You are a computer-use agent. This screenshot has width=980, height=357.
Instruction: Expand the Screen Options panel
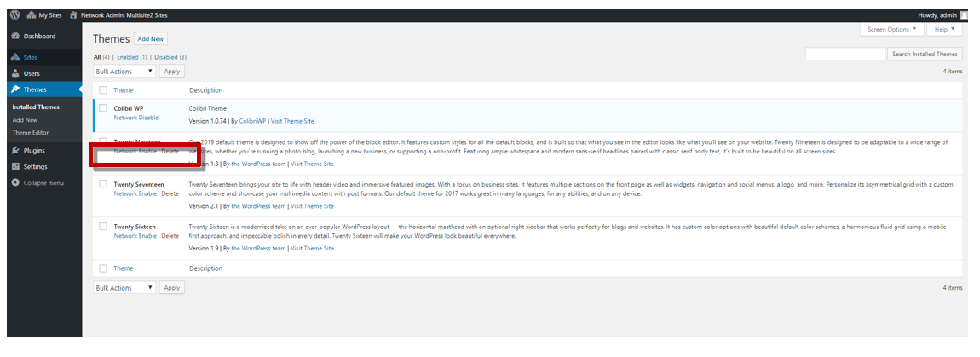tap(892, 29)
